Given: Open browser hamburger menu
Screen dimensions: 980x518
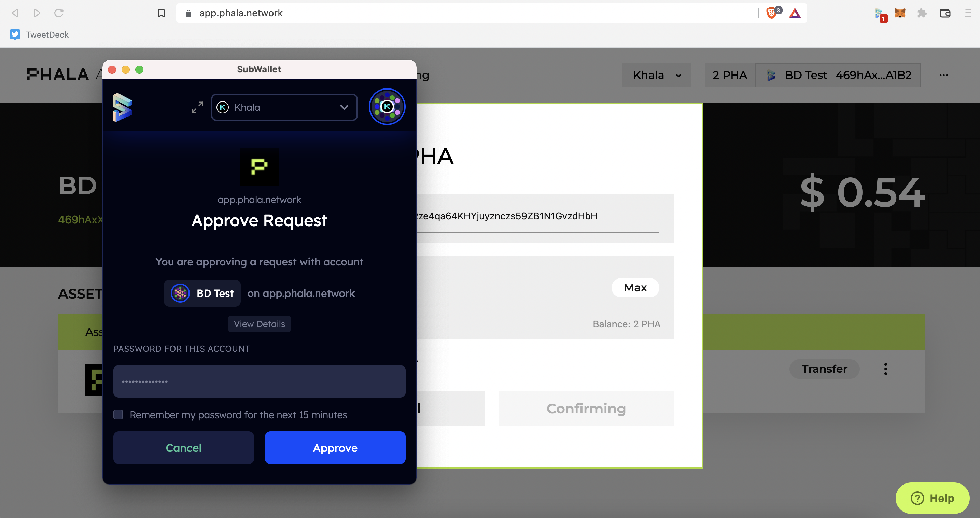Looking at the screenshot, I should click(968, 13).
